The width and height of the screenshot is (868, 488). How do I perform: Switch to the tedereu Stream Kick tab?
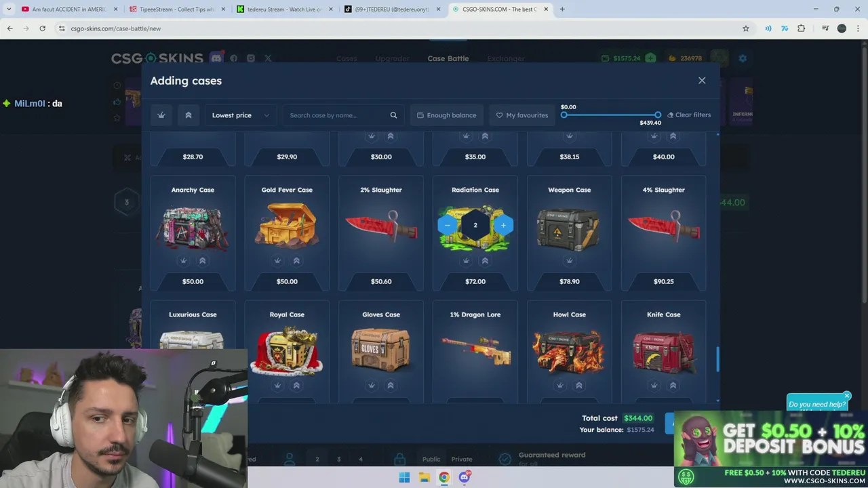coord(285,9)
